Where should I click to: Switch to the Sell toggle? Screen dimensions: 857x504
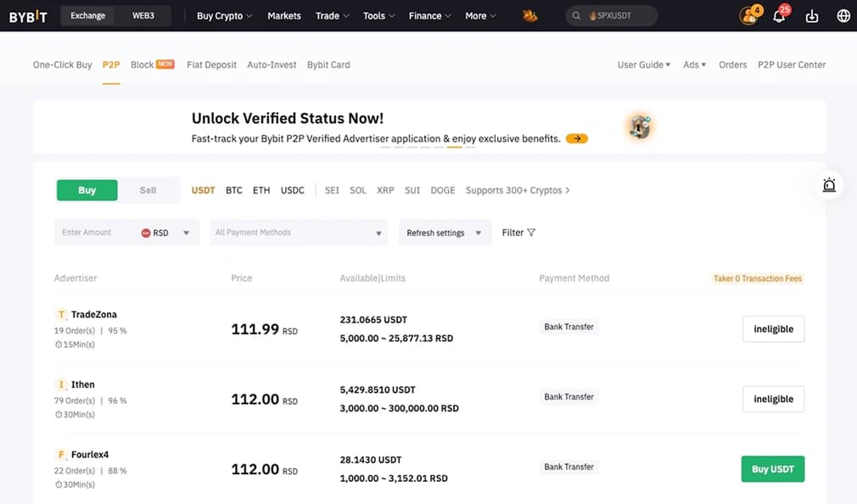click(148, 190)
